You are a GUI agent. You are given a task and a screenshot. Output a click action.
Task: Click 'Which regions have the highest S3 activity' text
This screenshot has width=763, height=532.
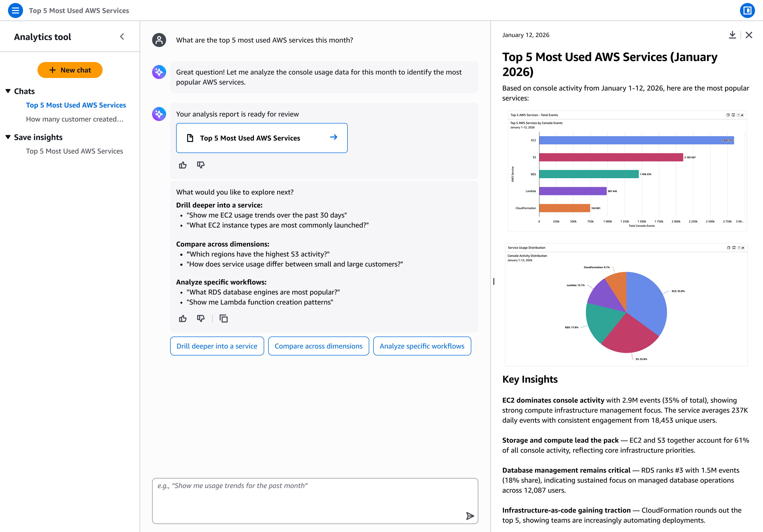[258, 254]
